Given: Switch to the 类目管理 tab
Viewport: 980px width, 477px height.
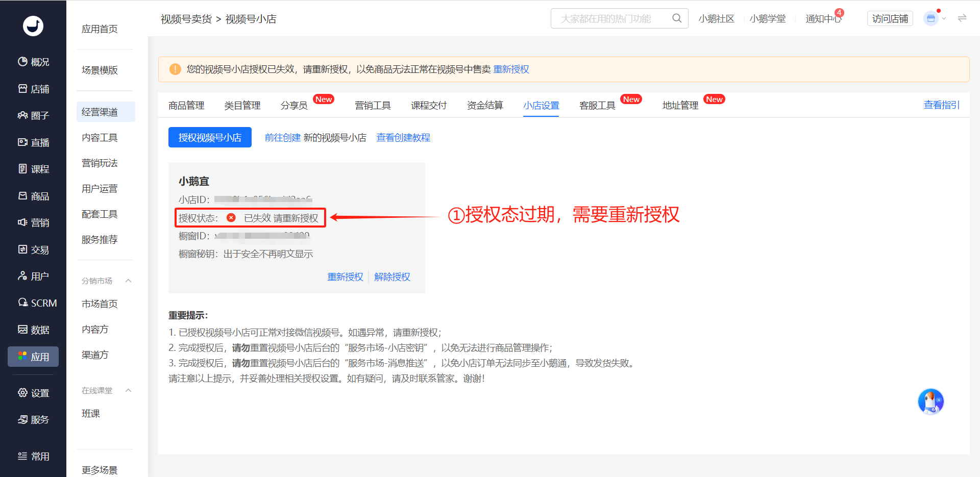Looking at the screenshot, I should tap(242, 105).
